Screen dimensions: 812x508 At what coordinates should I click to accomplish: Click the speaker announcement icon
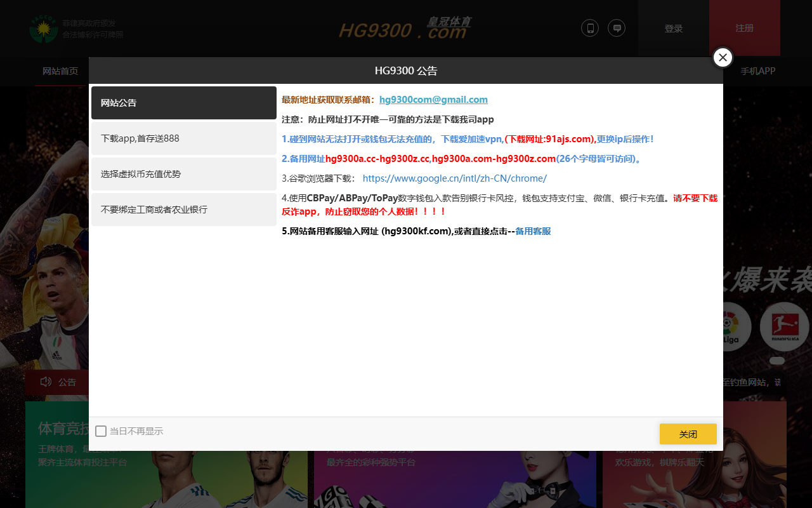46,382
